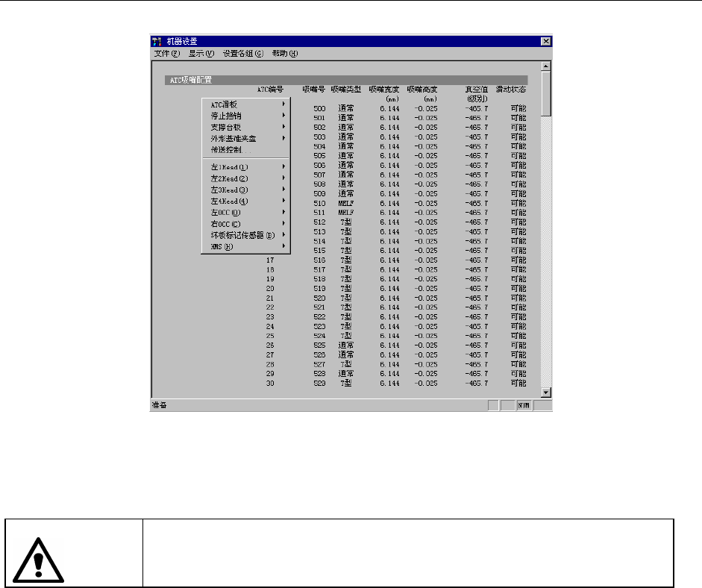The width and height of the screenshot is (702, 588).
Task: Click the 吸嘴号 column header
Action: point(313,90)
